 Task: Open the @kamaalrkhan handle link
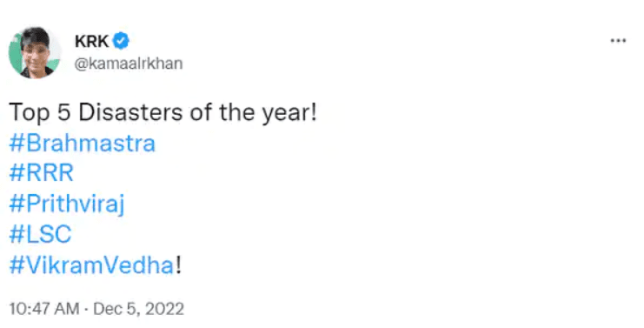[x=128, y=64]
